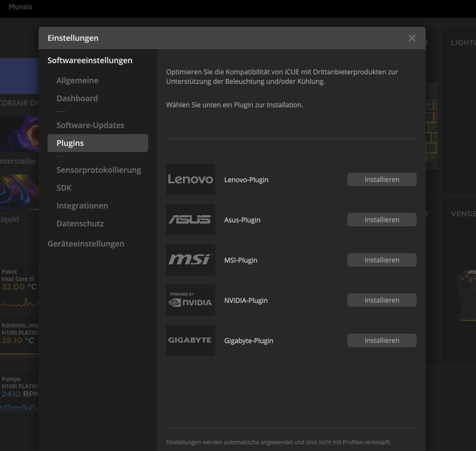Screen dimensions: 476x451
Task: Click the NVIDIA-Plugin label
Action: tap(246, 301)
